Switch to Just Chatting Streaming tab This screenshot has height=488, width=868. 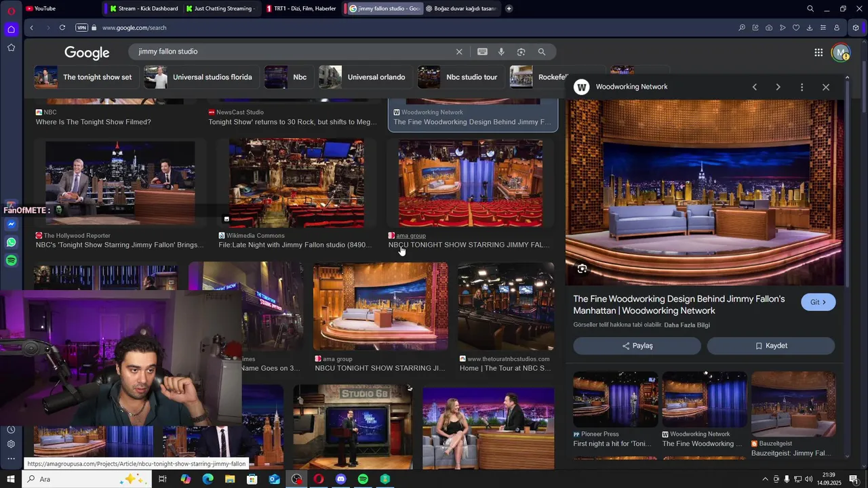220,9
